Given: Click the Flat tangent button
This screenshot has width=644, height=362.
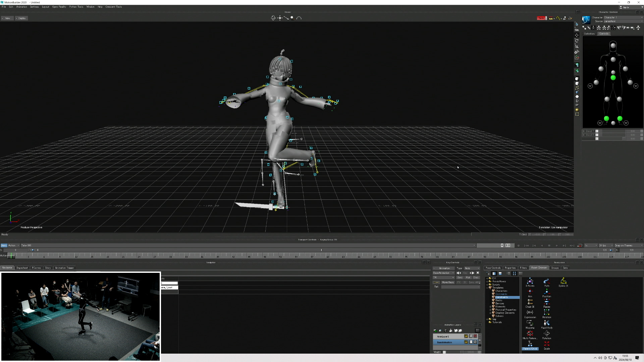Looking at the screenshot, I should point(468,278).
